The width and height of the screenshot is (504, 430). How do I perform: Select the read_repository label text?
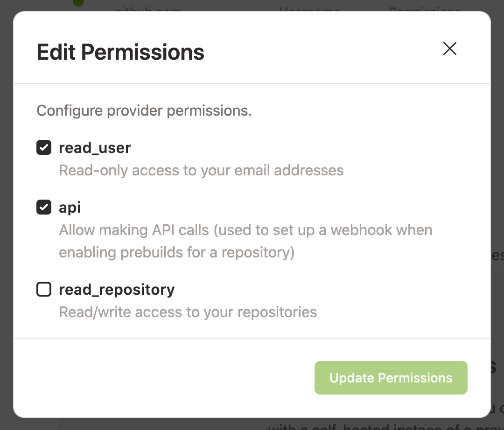[116, 289]
